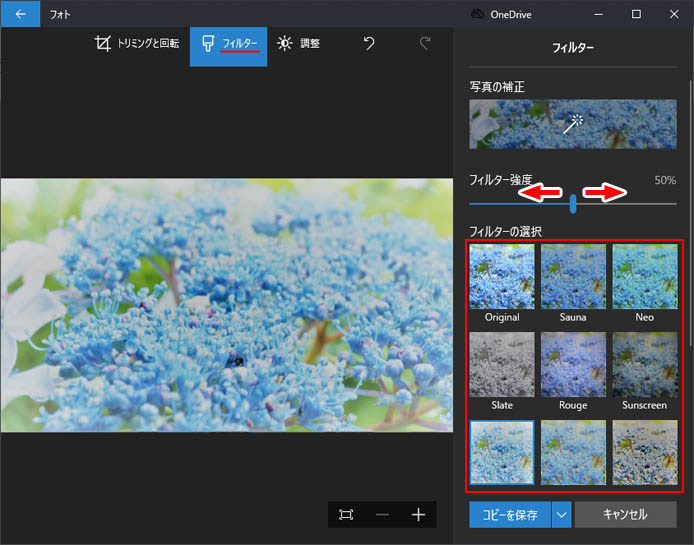Apply the Slate monochrome filter

coord(502,364)
